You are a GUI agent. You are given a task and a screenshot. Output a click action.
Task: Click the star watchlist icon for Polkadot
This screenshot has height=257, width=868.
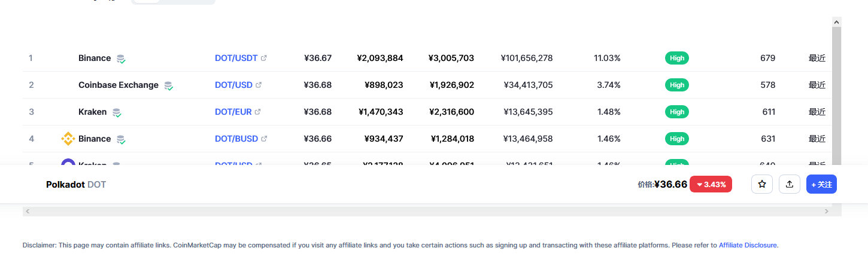click(x=762, y=184)
